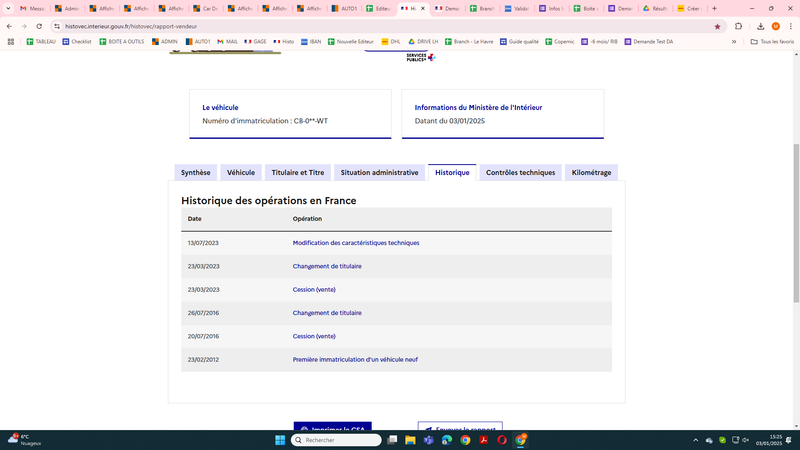The height and width of the screenshot is (450, 800).
Task: Close the active HistoVec browser tab
Action: pyautogui.click(x=422, y=9)
